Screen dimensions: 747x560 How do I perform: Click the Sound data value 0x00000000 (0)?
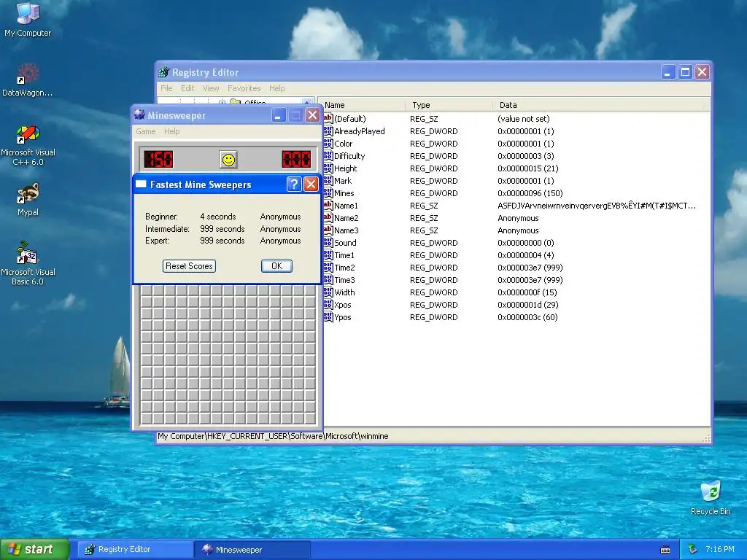525,243
